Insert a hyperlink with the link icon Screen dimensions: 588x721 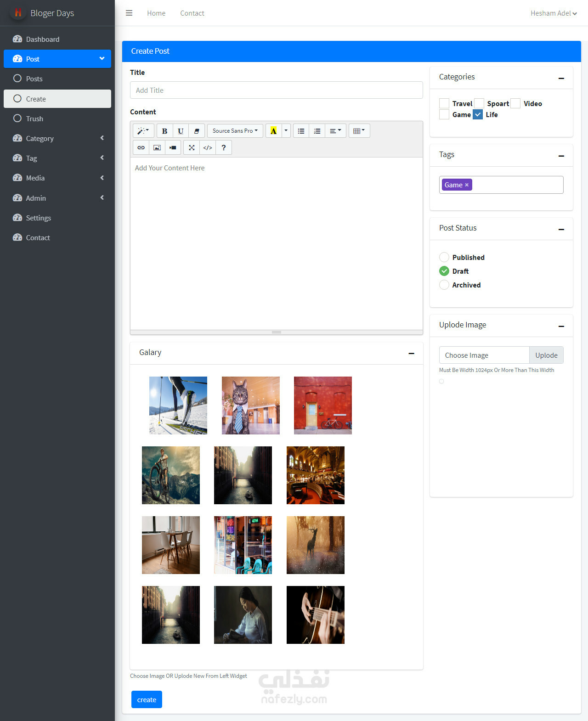click(141, 147)
